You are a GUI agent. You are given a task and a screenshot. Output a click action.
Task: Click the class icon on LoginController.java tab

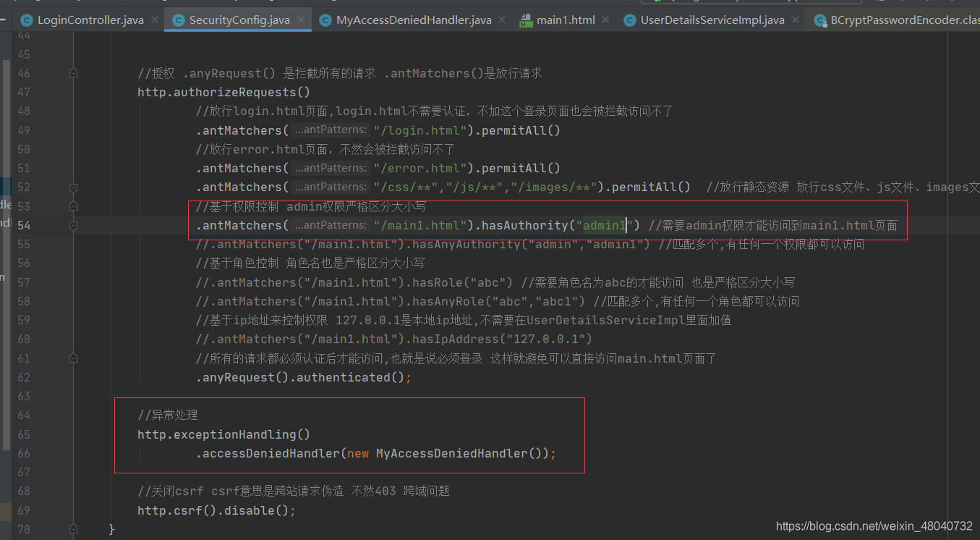27,20
